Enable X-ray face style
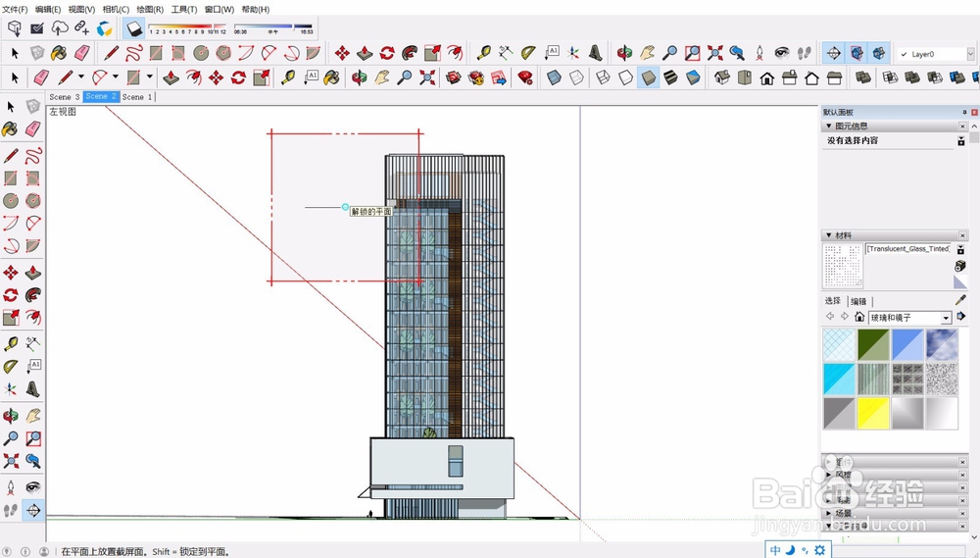Screen dimensions: 980x558 pos(553,77)
